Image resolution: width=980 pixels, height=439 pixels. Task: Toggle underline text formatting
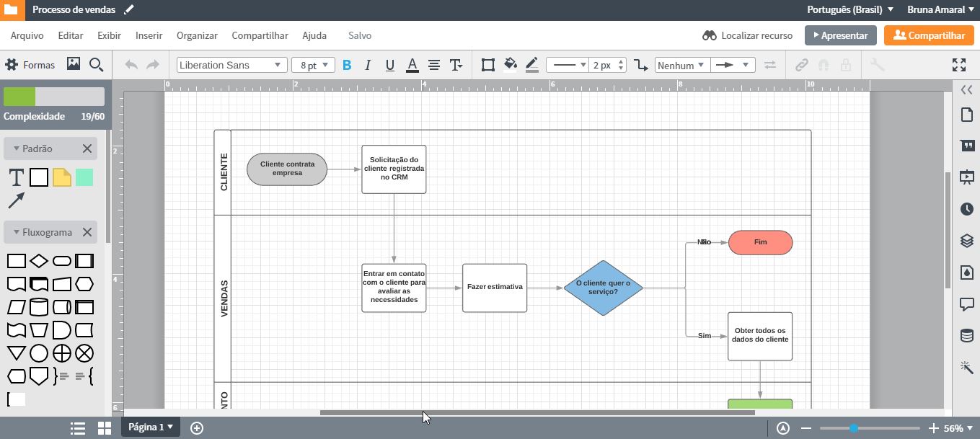coord(390,65)
